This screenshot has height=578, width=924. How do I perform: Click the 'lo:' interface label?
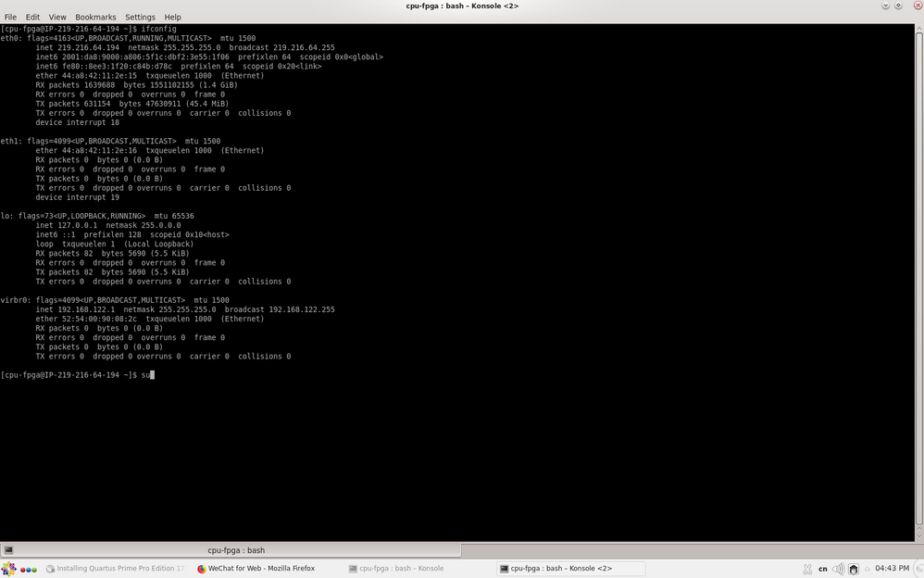click(7, 217)
